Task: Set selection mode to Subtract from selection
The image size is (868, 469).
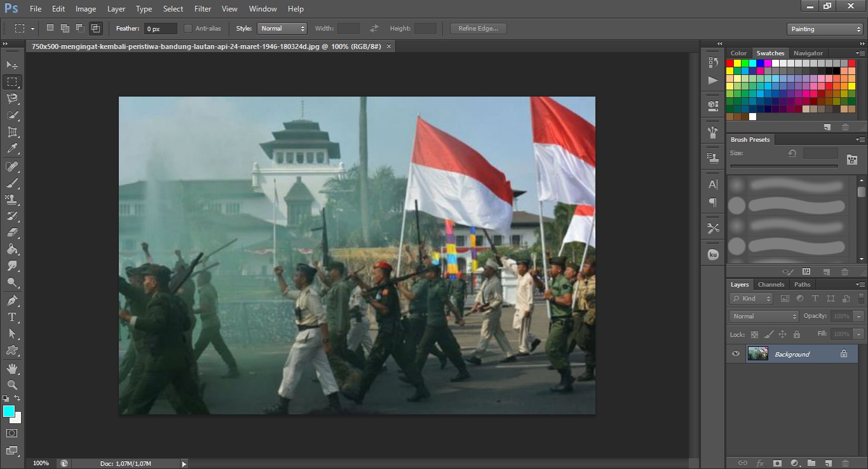Action: (80, 28)
